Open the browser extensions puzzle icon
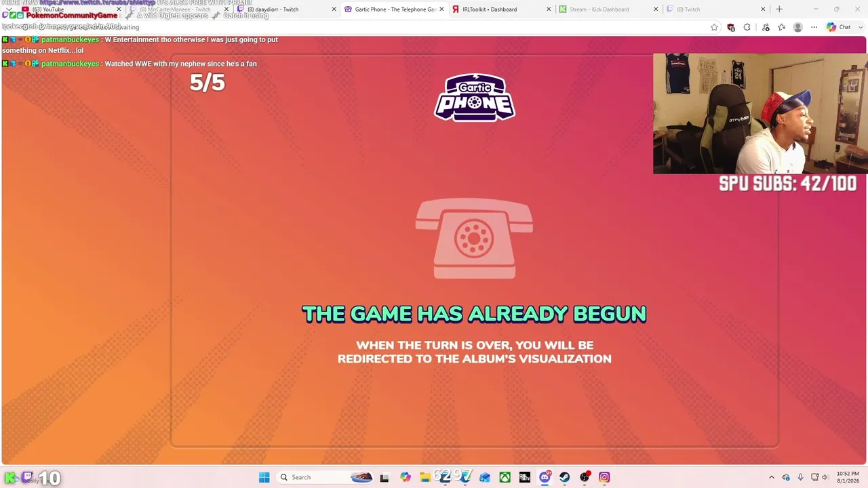 pyautogui.click(x=747, y=27)
